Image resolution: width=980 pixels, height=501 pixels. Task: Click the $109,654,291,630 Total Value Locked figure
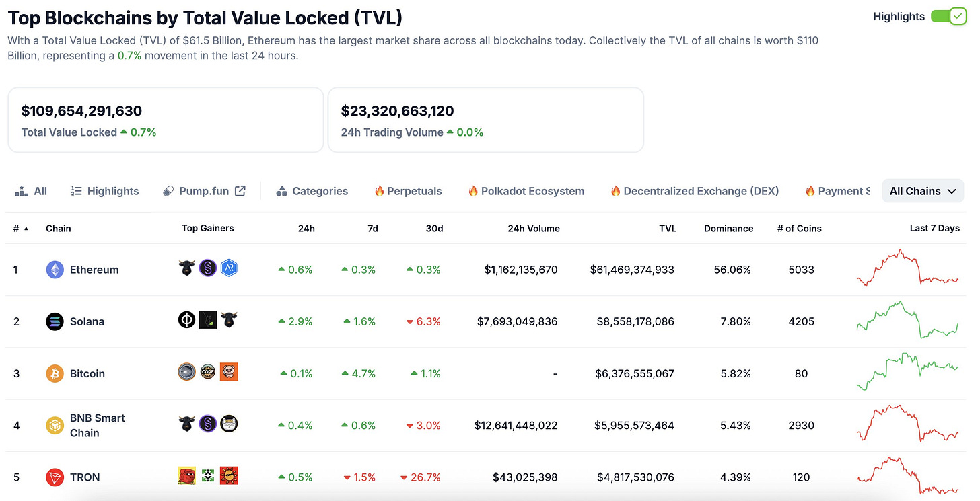(81, 111)
